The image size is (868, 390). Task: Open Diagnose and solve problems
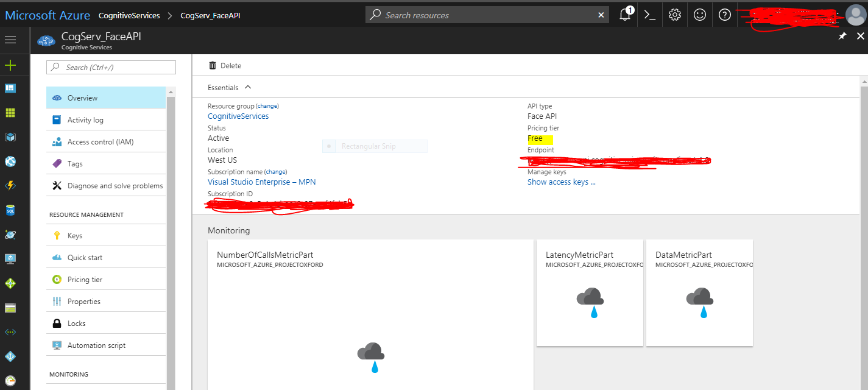click(x=106, y=185)
